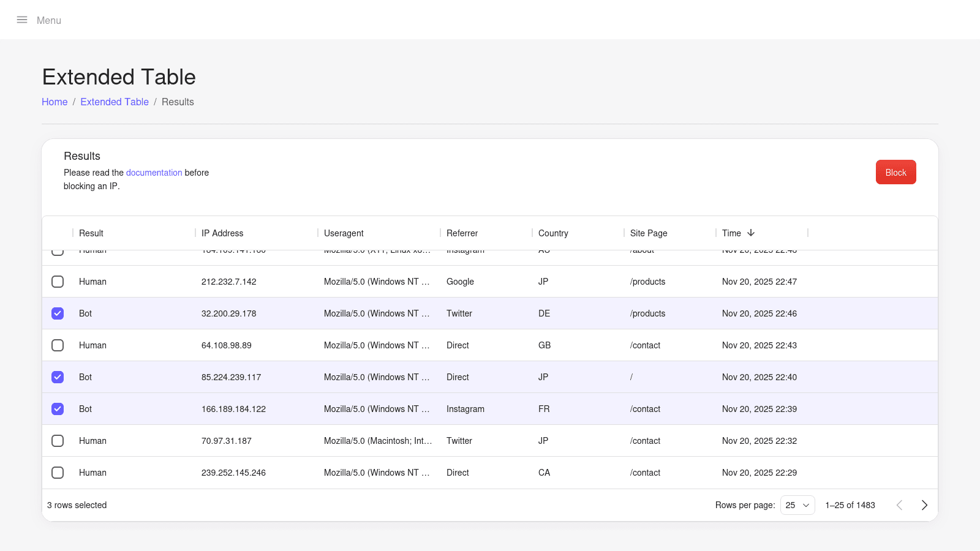Click IP cell 85.224.239.117

pos(232,377)
